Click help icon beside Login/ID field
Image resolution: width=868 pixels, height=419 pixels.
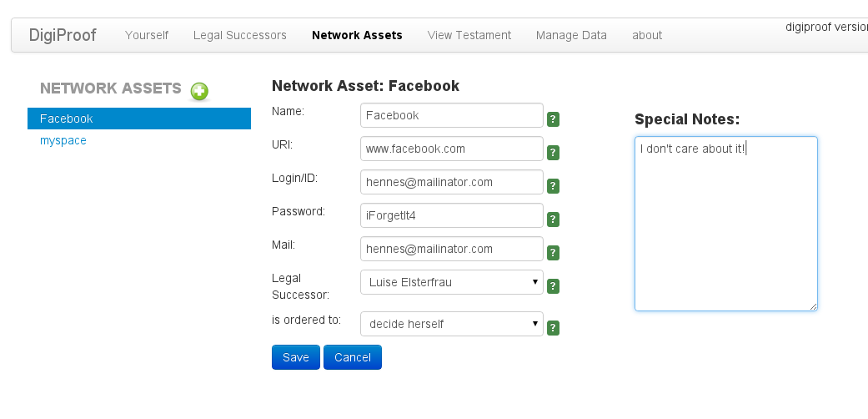pos(553,186)
